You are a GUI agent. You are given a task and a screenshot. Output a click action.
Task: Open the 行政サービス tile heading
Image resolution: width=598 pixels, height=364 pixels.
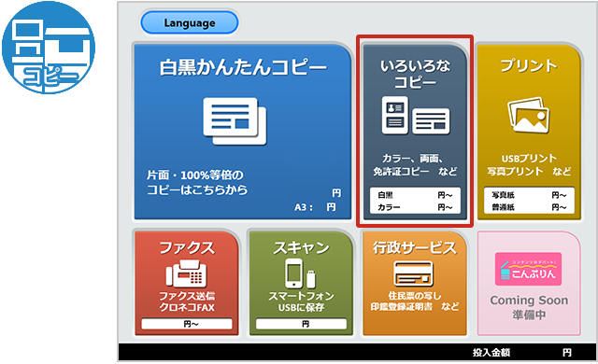point(415,248)
